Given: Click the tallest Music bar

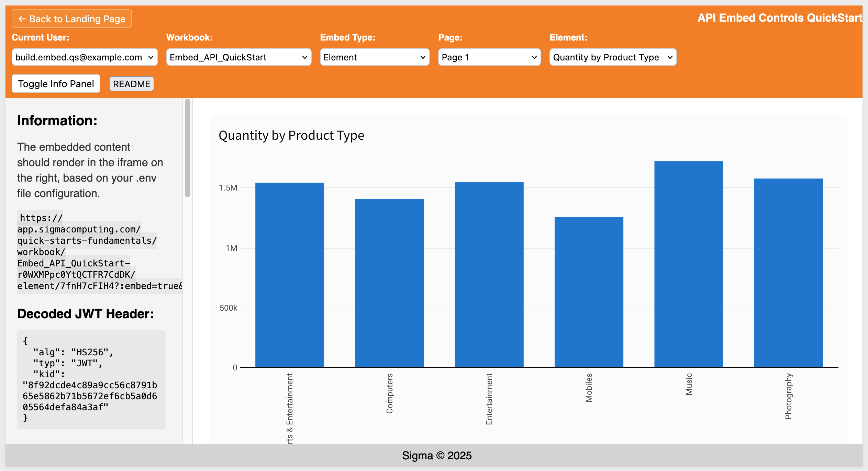Looking at the screenshot, I should tap(688, 264).
